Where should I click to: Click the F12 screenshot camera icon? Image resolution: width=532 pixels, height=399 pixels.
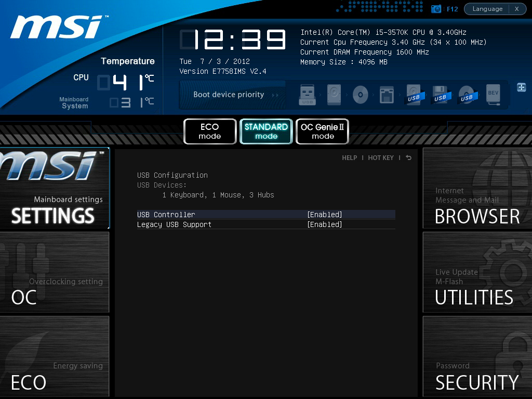[x=436, y=9]
